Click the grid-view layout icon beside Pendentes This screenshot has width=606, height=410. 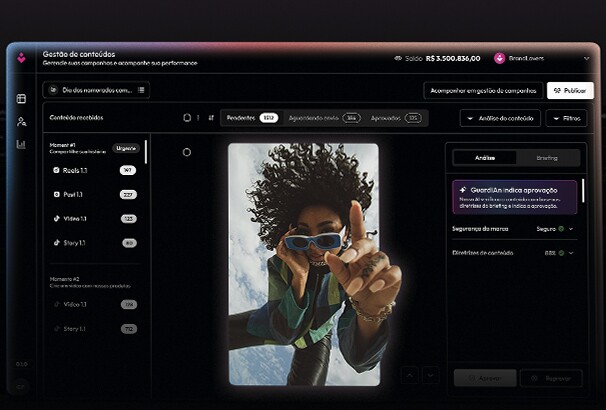pyautogui.click(x=211, y=118)
